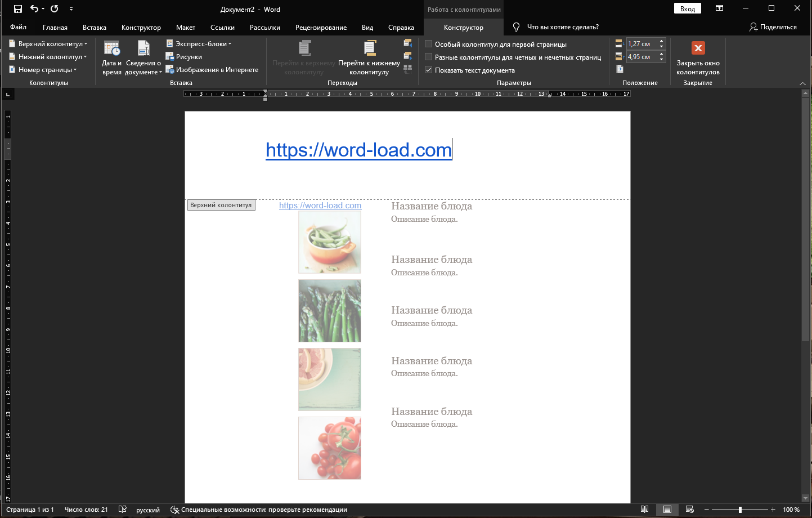Uncheck Show document text option
This screenshot has height=518, width=812.
[429, 70]
